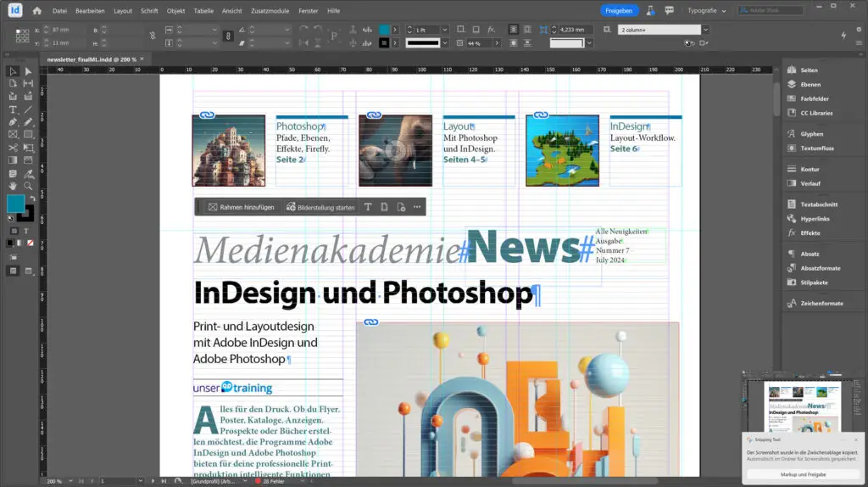
Task: Select the Free Transform tool
Action: pyautogui.click(x=28, y=148)
